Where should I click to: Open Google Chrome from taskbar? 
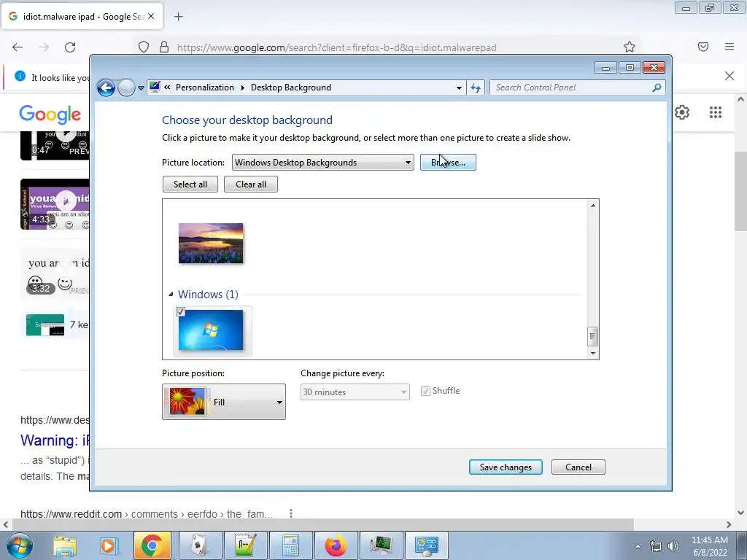click(x=152, y=545)
